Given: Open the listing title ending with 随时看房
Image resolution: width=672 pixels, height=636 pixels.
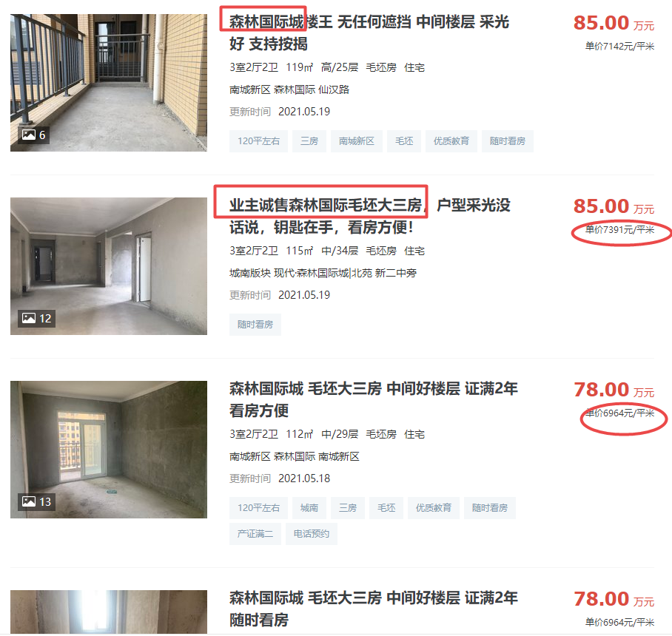Looking at the screenshot, I should (373, 608).
